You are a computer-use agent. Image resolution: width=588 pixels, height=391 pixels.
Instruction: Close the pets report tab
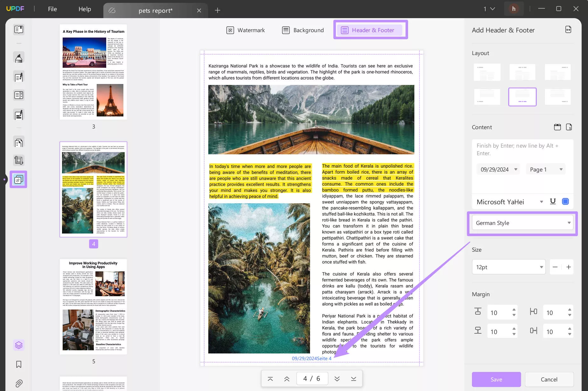point(199,10)
